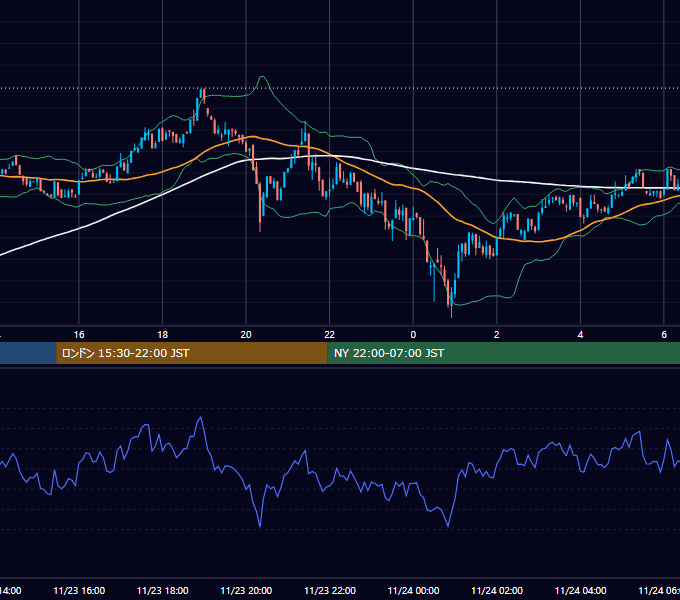Click the date label 11/24 02:00
The height and width of the screenshot is (600, 680).
497,590
